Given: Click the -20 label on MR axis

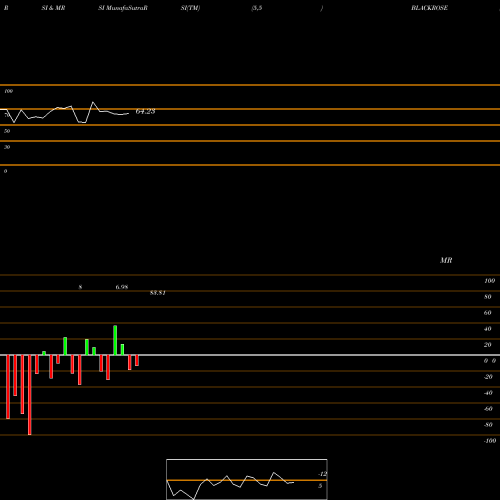Looking at the screenshot, I should pos(488,377).
